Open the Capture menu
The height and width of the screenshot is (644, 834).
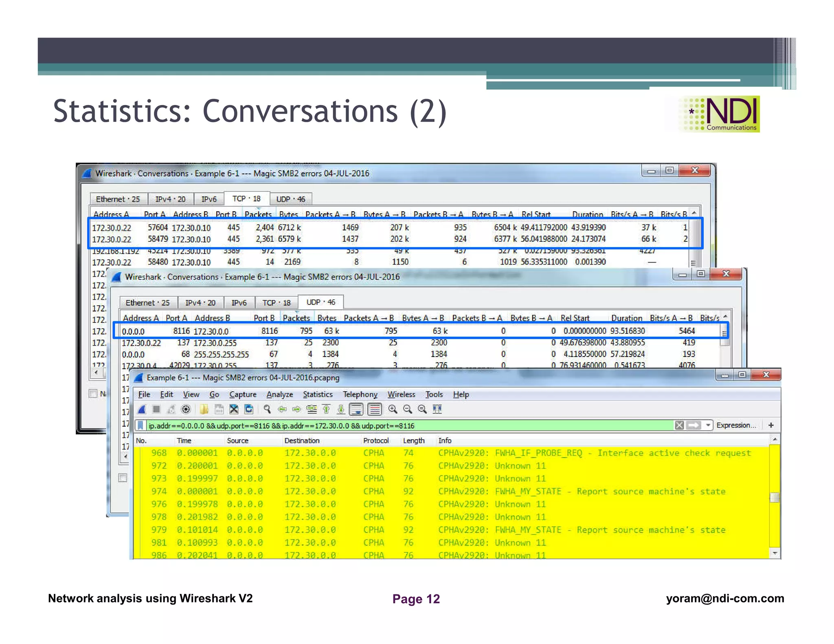243,394
